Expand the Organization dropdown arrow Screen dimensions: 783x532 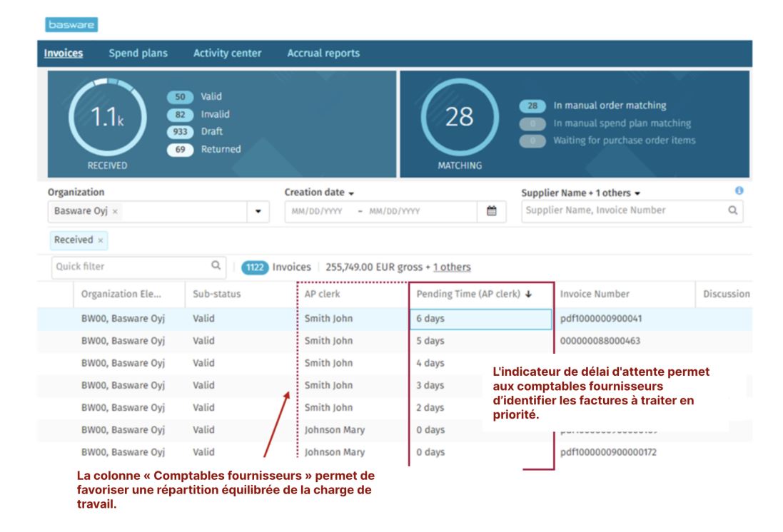(x=258, y=212)
